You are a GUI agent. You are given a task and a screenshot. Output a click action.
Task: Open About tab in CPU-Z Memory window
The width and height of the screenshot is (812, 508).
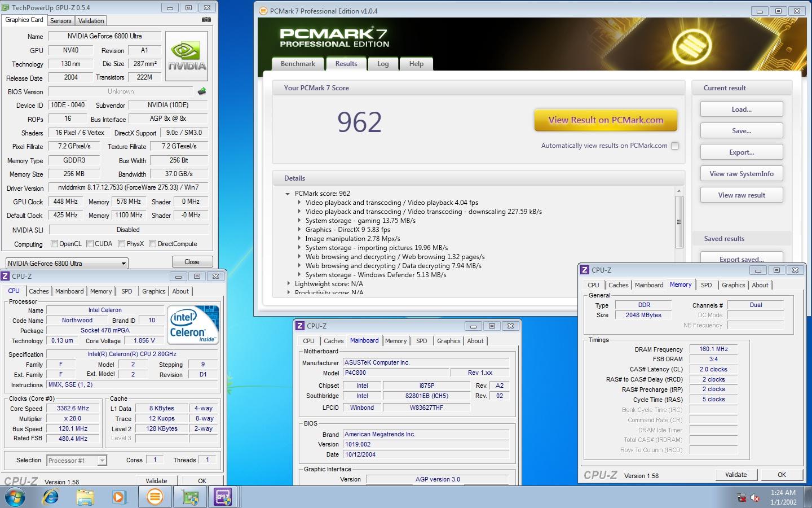click(760, 285)
